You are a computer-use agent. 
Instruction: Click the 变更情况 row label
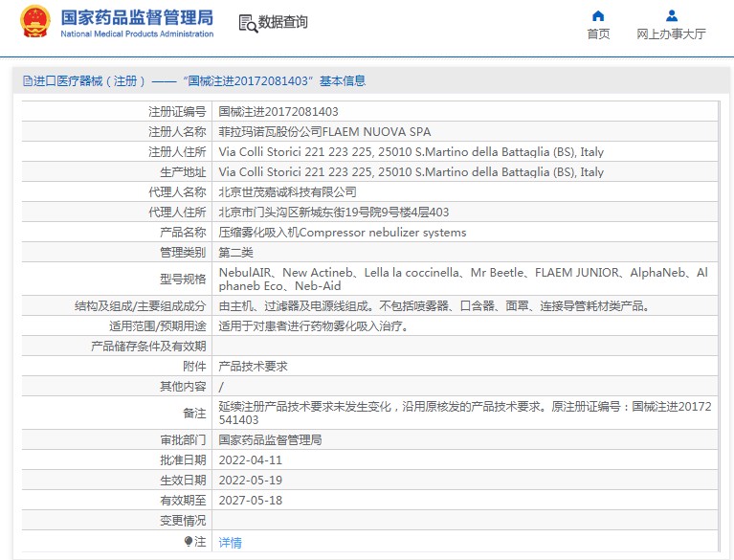pyautogui.click(x=183, y=520)
